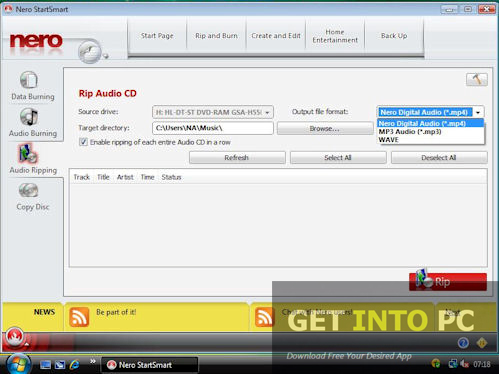Click the second RSS feed icon in the news bar
The height and width of the screenshot is (374, 499).
click(x=264, y=317)
